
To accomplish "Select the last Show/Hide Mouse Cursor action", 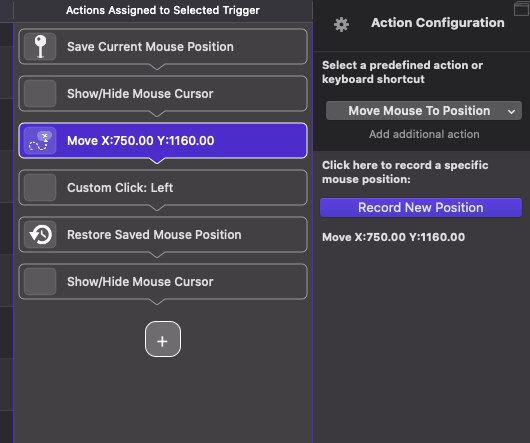I will point(163,281).
